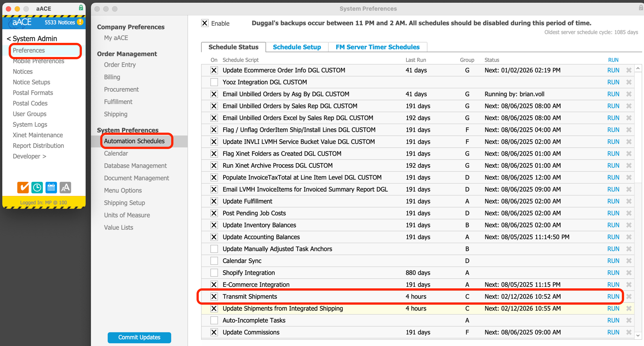Image resolution: width=644 pixels, height=346 pixels.
Task: Open System Logs in the sidebar
Action: 30,124
